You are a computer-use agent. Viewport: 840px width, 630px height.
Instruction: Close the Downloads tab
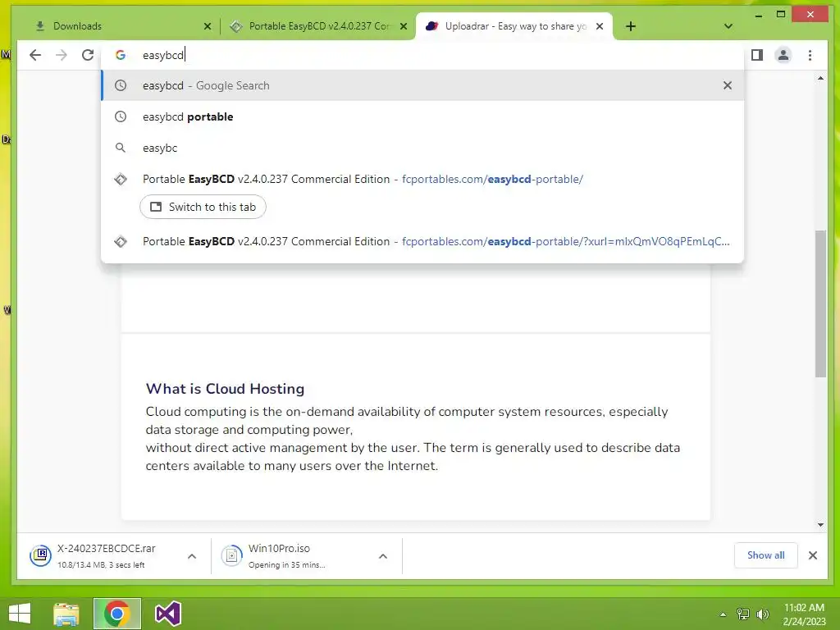(208, 26)
